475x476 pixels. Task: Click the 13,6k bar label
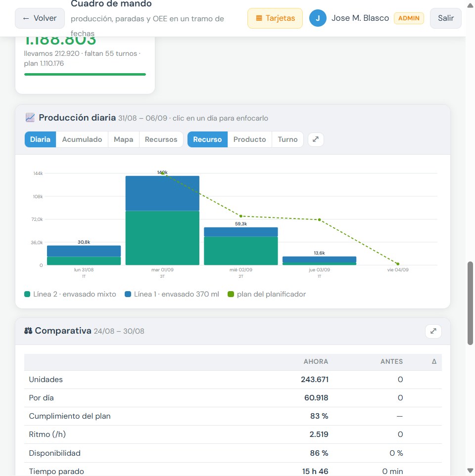tap(319, 253)
